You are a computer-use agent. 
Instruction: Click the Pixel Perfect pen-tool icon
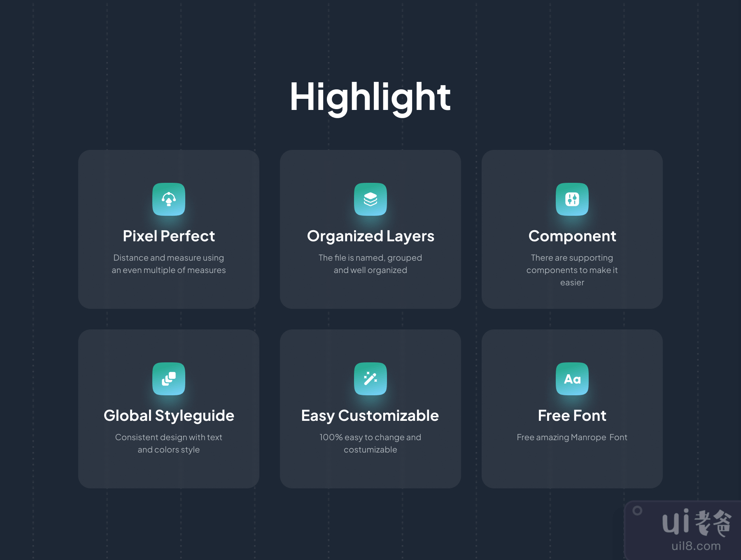169,199
